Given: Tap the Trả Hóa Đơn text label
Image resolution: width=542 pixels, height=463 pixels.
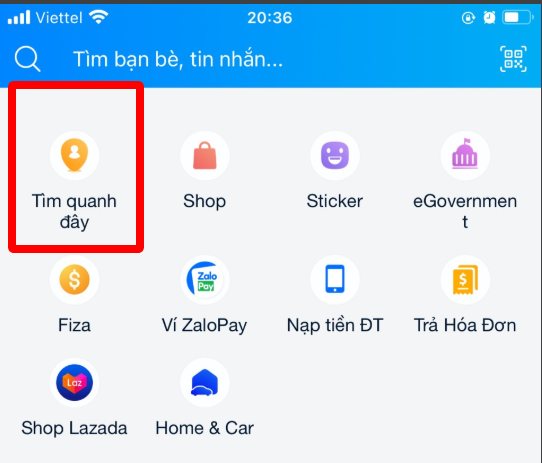Looking at the screenshot, I should (465, 325).
